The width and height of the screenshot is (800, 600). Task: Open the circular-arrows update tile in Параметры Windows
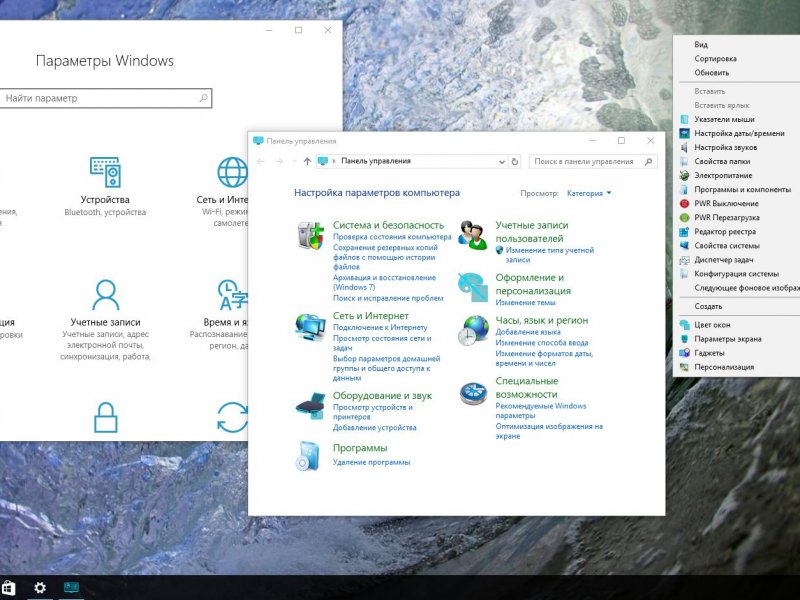click(x=232, y=417)
